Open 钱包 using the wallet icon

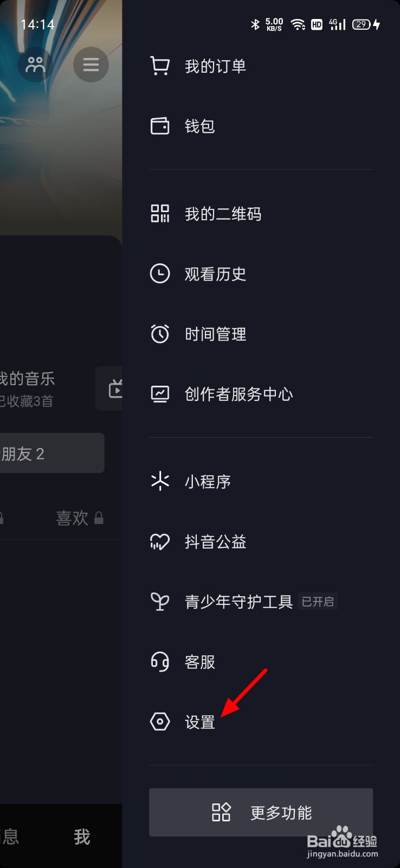(x=159, y=125)
